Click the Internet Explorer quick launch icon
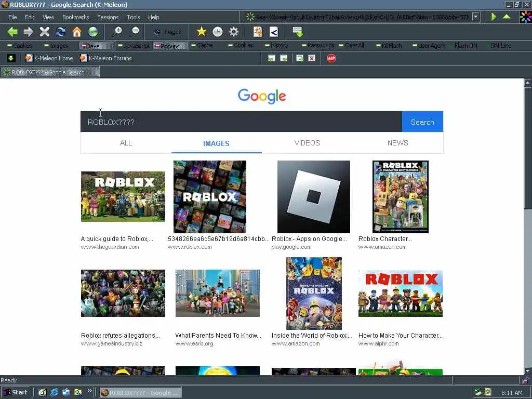 point(54,393)
